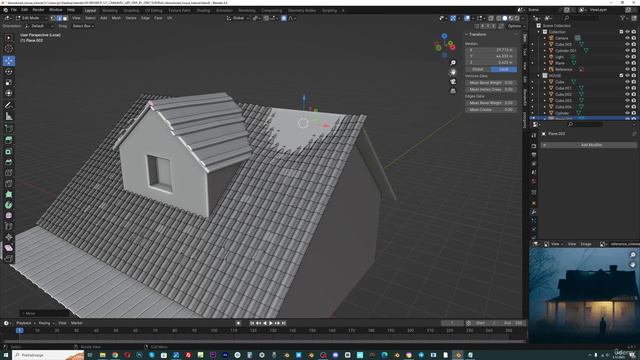Click the viewport pan hand icon

453,72
